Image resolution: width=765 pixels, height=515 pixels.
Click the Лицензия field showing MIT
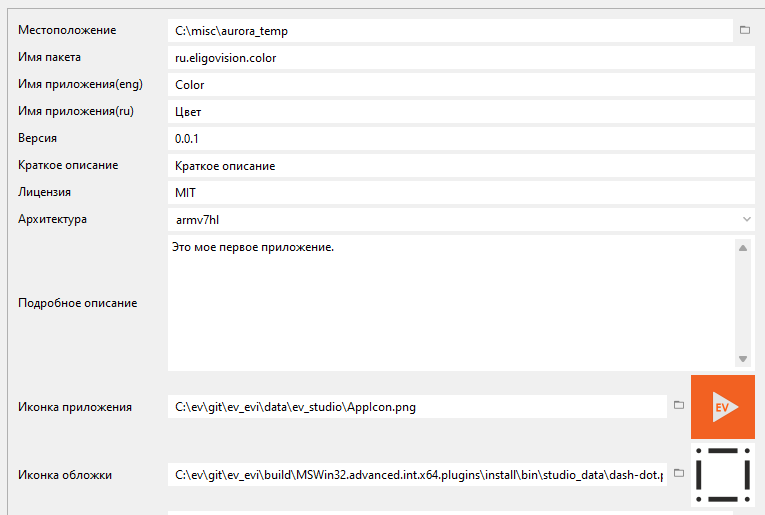pos(460,192)
